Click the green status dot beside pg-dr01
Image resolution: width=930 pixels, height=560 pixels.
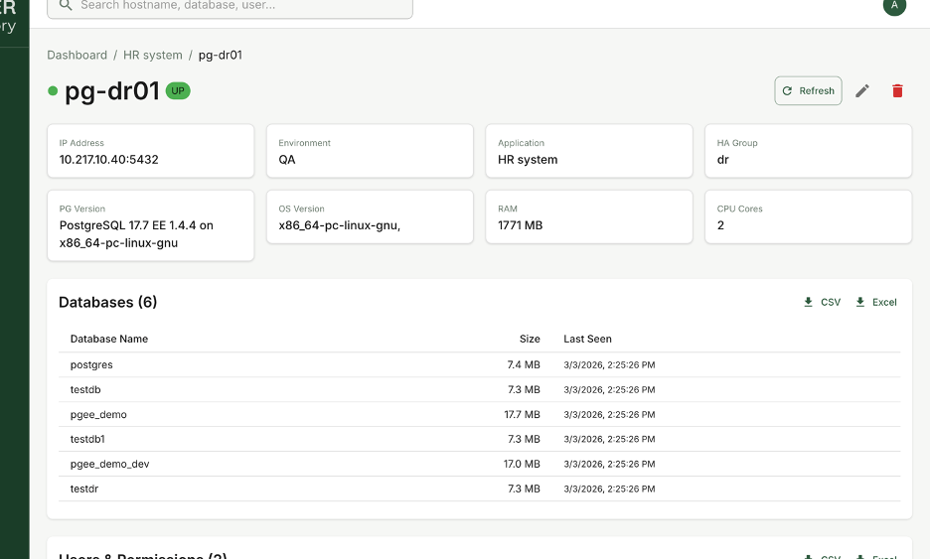click(54, 91)
